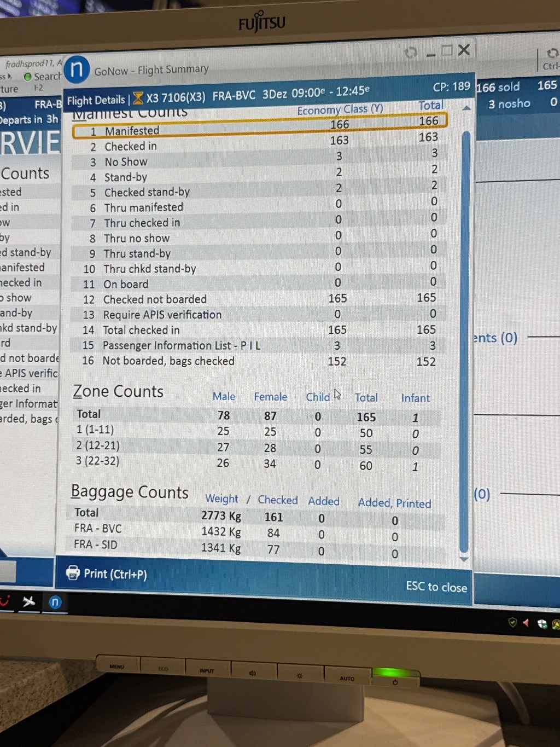
Task: Click the green Search status icon
Action: 27,77
